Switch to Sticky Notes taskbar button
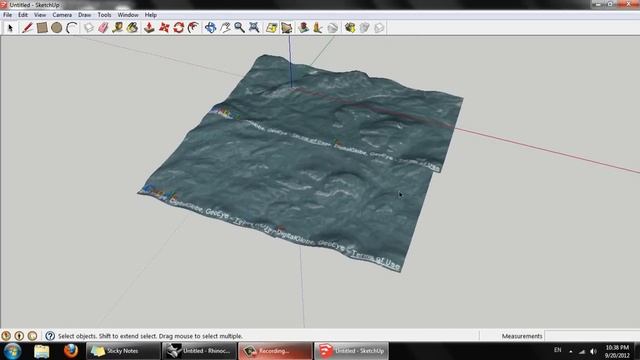This screenshot has height=360, width=640. [x=123, y=351]
